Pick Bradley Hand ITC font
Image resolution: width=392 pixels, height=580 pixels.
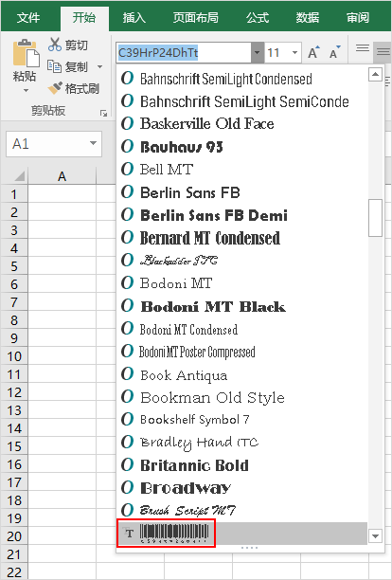click(242, 442)
